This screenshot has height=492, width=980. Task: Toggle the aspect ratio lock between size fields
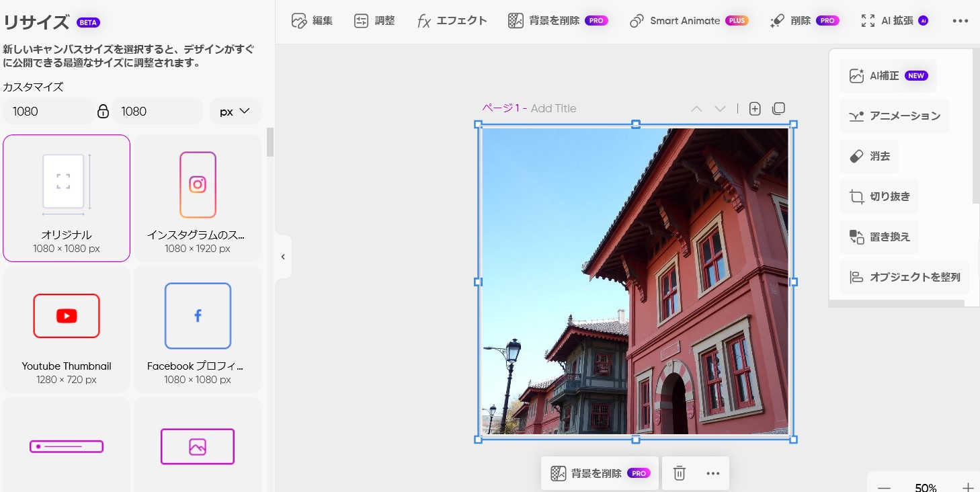103,112
